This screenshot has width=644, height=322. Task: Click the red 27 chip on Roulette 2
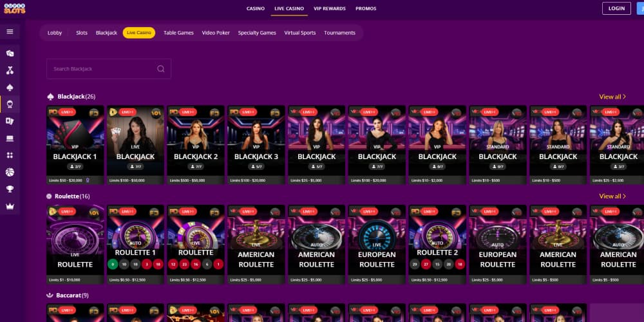(x=426, y=264)
